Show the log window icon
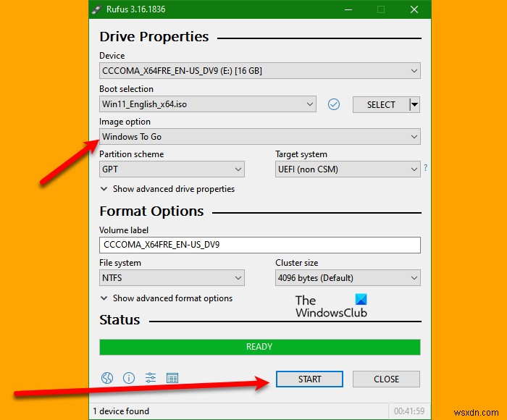 [172, 378]
